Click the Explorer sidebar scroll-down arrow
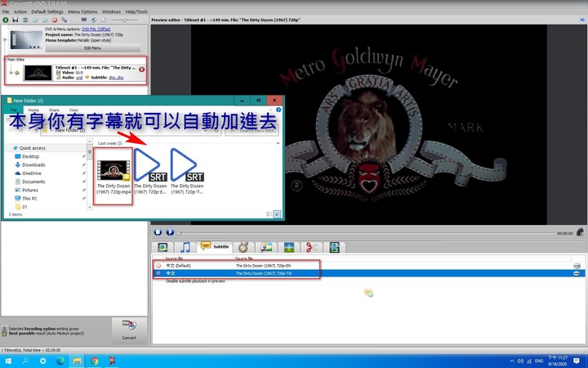 [x=90, y=207]
